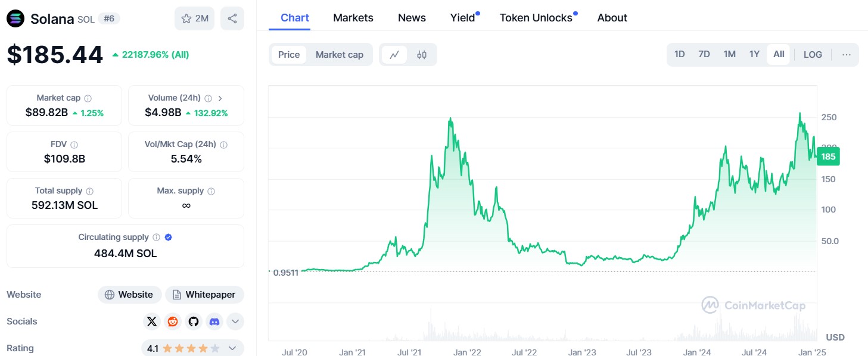Click the 22187.96% (All) change text
Screen dimensions: 868x356
coord(155,55)
